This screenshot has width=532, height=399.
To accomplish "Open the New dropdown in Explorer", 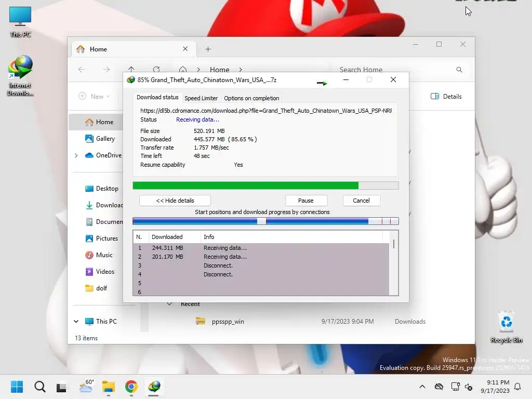I will coord(94,96).
